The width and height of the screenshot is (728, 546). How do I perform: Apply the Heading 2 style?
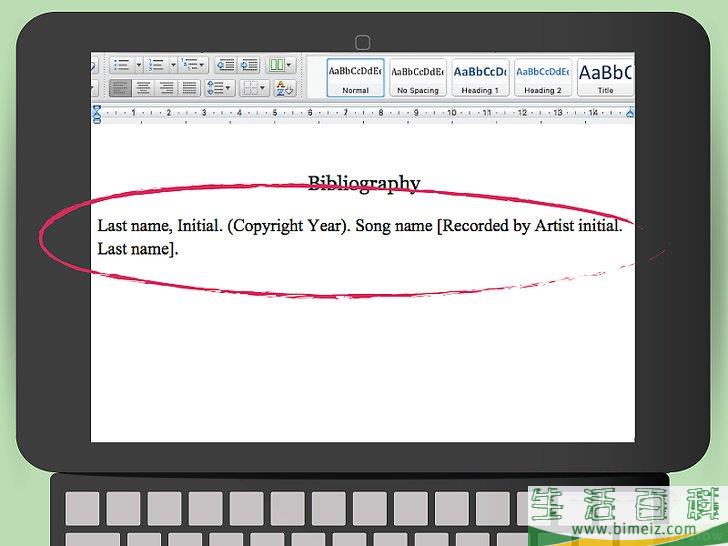pyautogui.click(x=543, y=77)
